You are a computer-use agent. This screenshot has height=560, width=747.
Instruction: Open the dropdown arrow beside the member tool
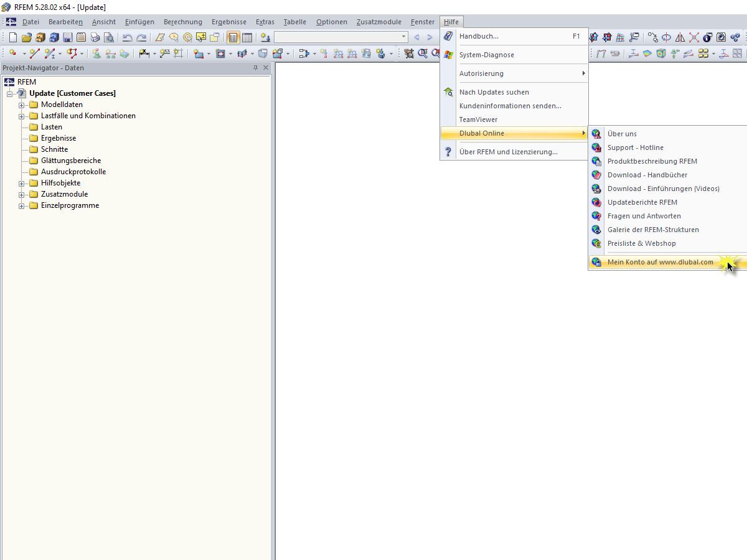point(60,54)
